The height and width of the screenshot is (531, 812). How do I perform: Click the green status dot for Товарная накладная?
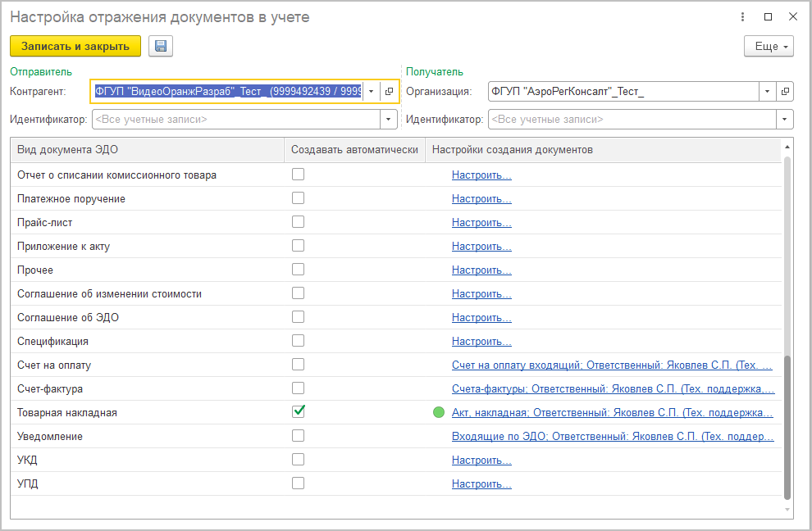pyautogui.click(x=439, y=412)
